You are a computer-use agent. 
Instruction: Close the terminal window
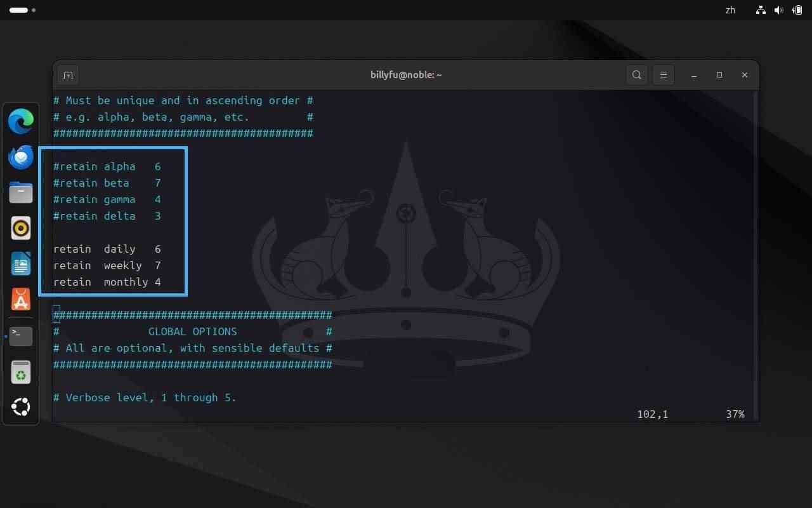coord(745,75)
